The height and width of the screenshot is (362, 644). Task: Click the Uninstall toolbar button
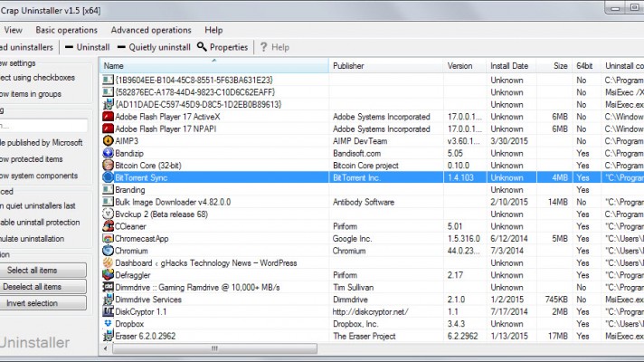pyautogui.click(x=87, y=47)
